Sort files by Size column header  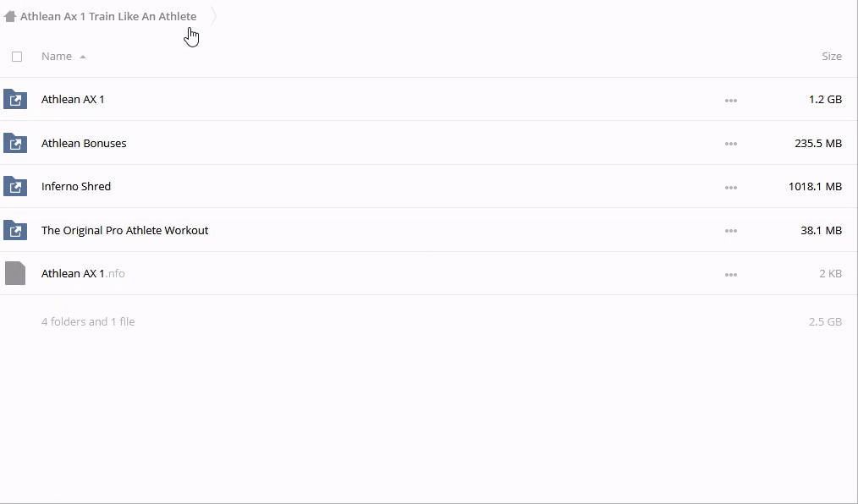click(831, 57)
